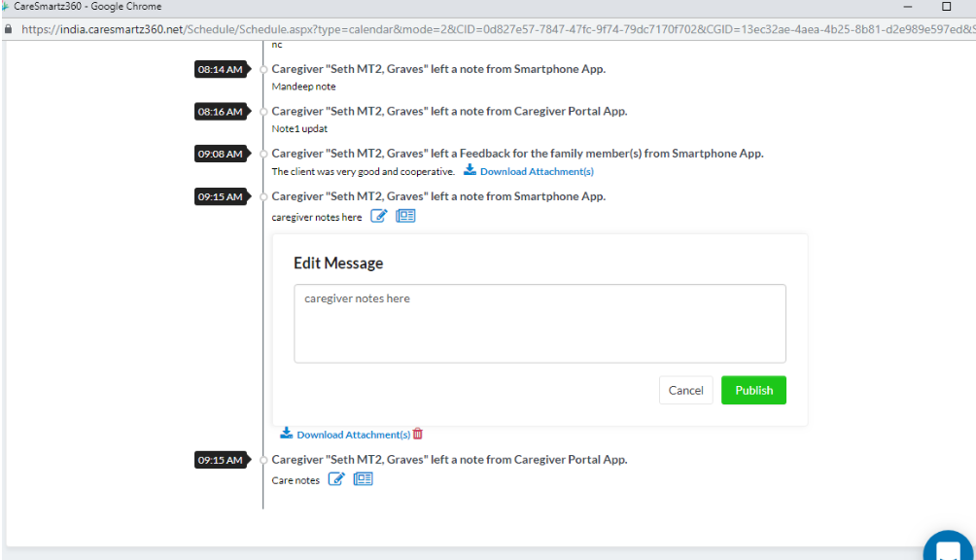Click the padlock icon in address bar
Image resolution: width=976 pixels, height=560 pixels.
click(x=9, y=29)
